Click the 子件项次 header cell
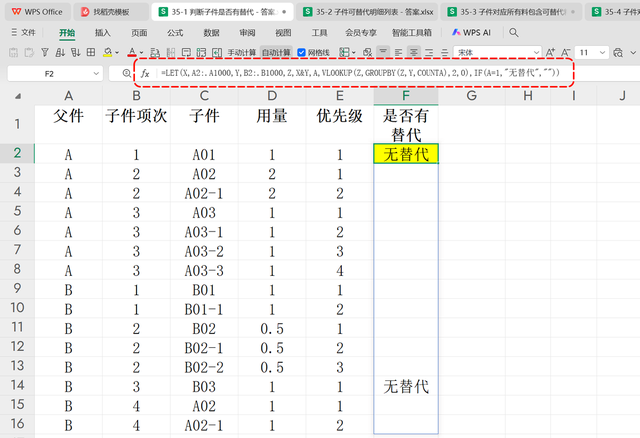Image resolution: width=640 pixels, height=438 pixels. (x=136, y=124)
